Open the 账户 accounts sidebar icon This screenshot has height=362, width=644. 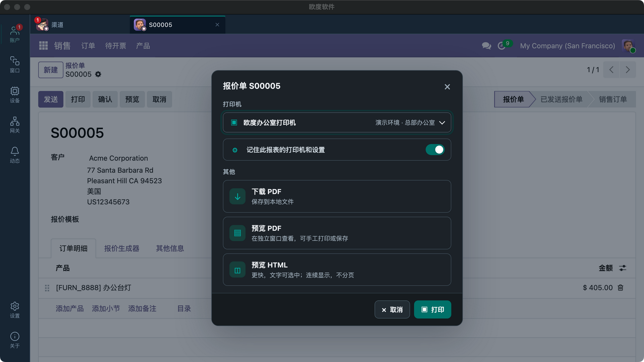click(15, 34)
